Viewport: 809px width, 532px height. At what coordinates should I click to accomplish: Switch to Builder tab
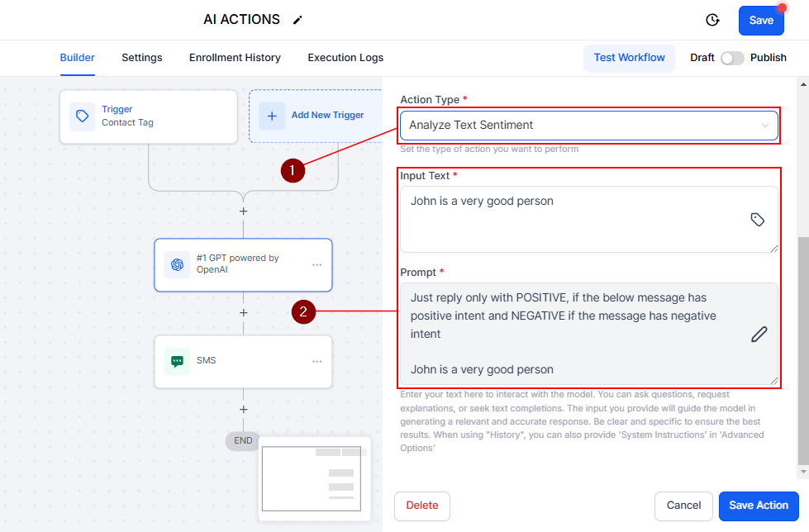coord(78,58)
